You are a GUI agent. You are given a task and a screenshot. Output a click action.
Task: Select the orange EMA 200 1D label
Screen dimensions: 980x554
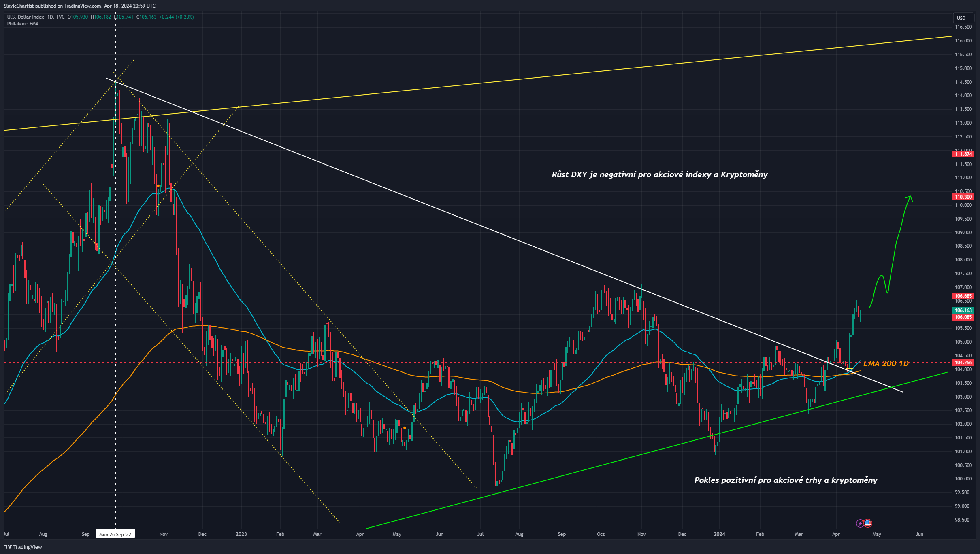pos(886,363)
